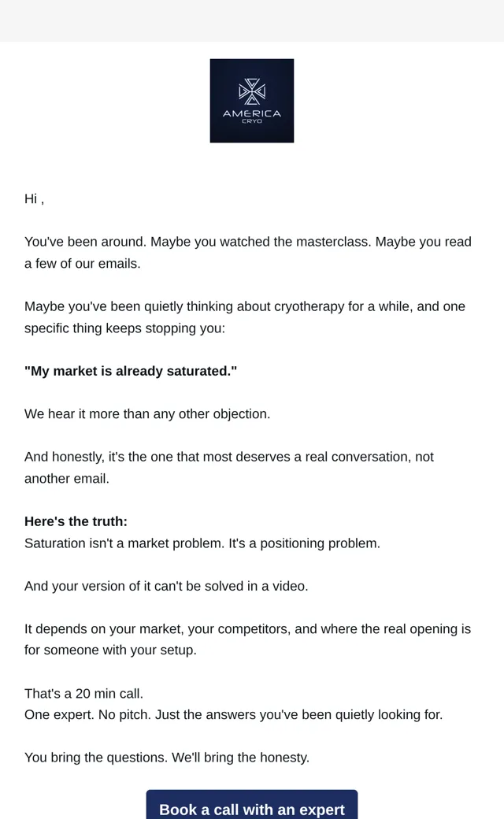Viewport: 504px width, 819px height.
Task: Click the "Hi ," greeting line
Action: pyautogui.click(x=34, y=199)
